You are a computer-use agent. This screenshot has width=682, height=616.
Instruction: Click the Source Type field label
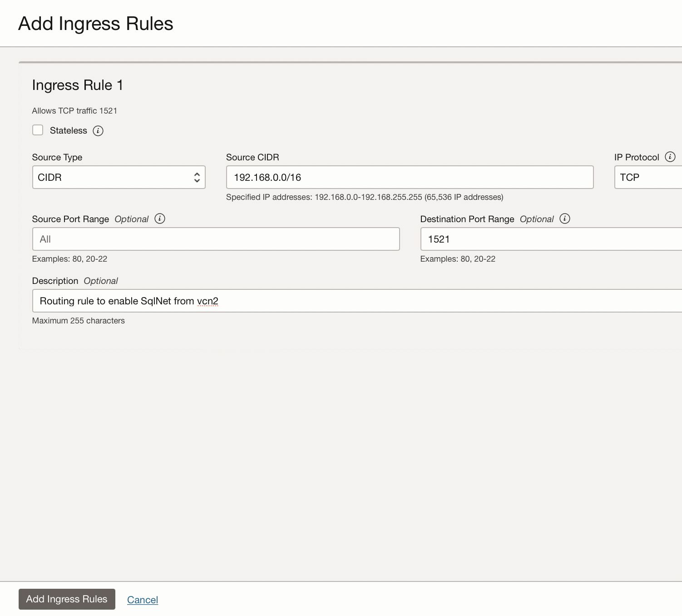[x=57, y=157]
